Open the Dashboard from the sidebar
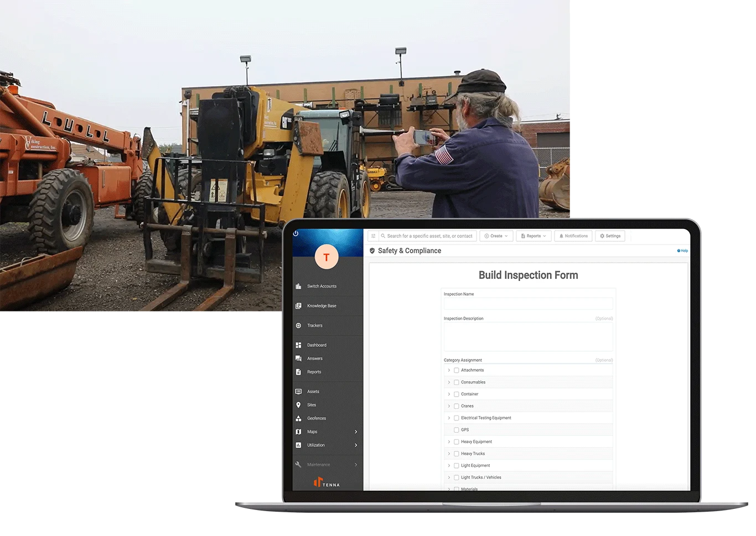This screenshot has height=536, width=756. click(299, 345)
